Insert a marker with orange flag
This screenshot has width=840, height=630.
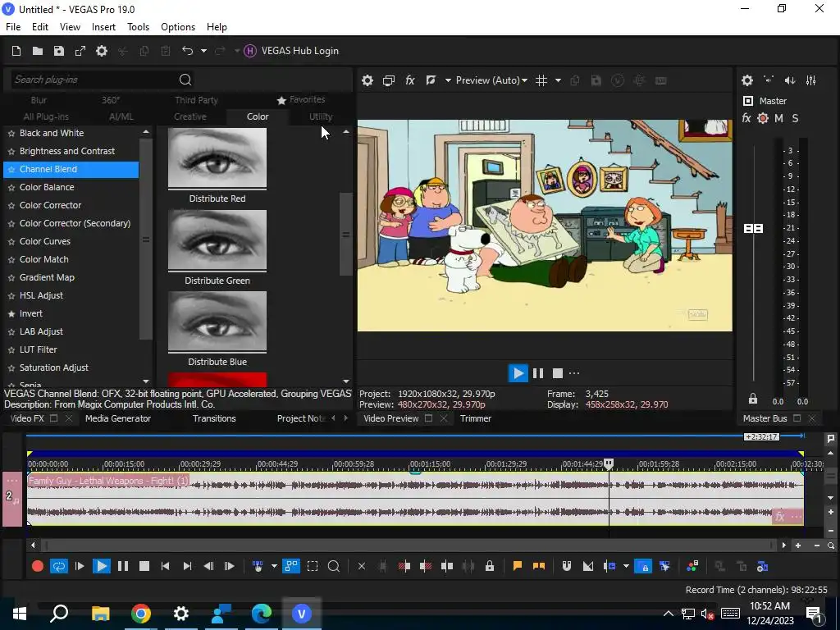[x=517, y=566]
